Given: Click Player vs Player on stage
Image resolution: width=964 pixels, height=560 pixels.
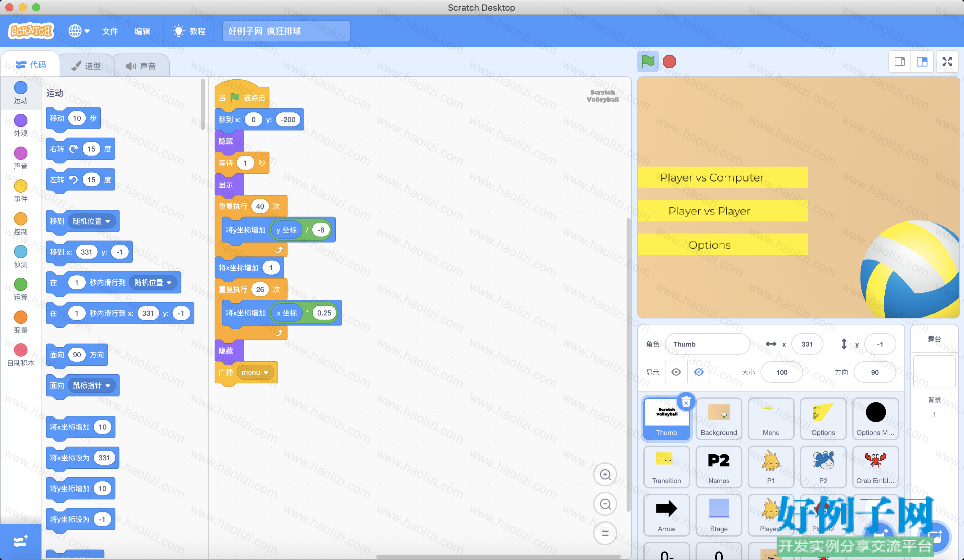Looking at the screenshot, I should coord(722,211).
